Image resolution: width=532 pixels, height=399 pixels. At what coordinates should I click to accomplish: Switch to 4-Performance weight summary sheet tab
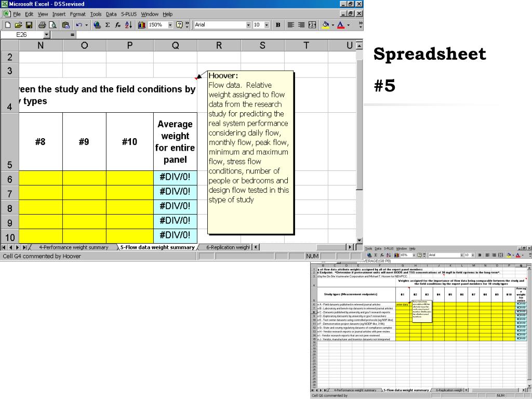74,247
